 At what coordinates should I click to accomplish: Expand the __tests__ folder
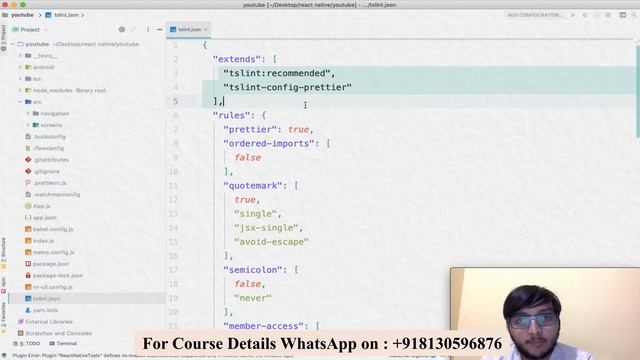pos(20,56)
